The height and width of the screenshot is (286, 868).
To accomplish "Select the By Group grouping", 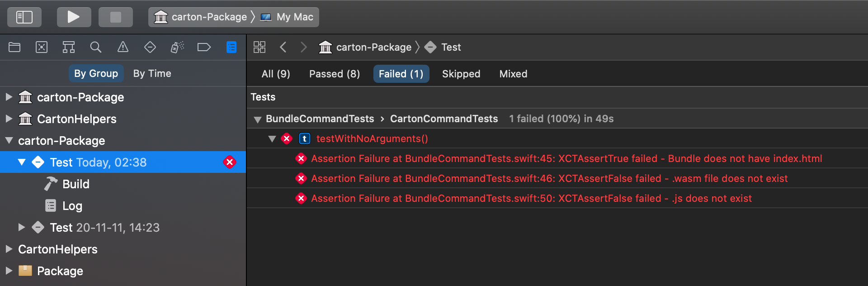I will pos(96,73).
